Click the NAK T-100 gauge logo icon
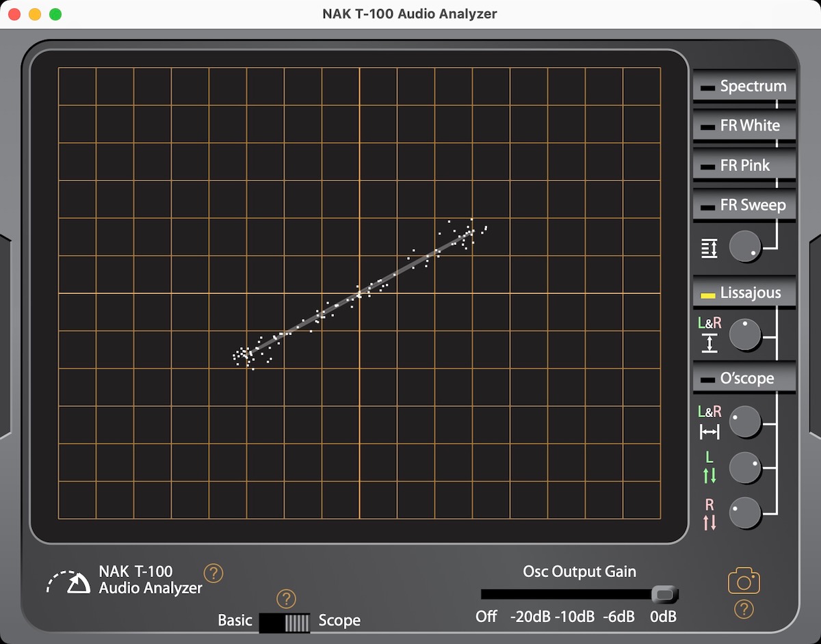The image size is (821, 644). (x=68, y=581)
